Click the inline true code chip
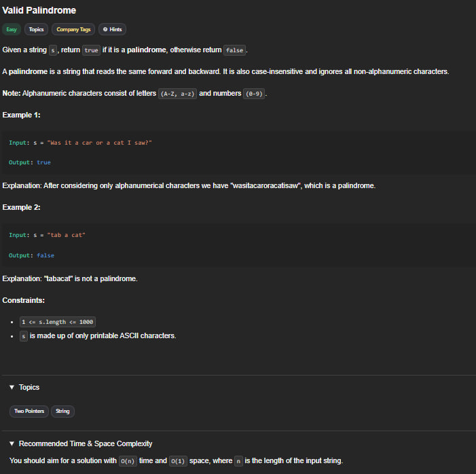This screenshot has height=474, width=476. pos(91,50)
